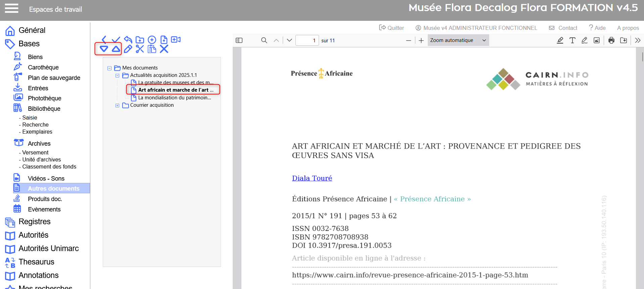The height and width of the screenshot is (289, 644).
Task: Print the PDF document
Action: tap(611, 40)
